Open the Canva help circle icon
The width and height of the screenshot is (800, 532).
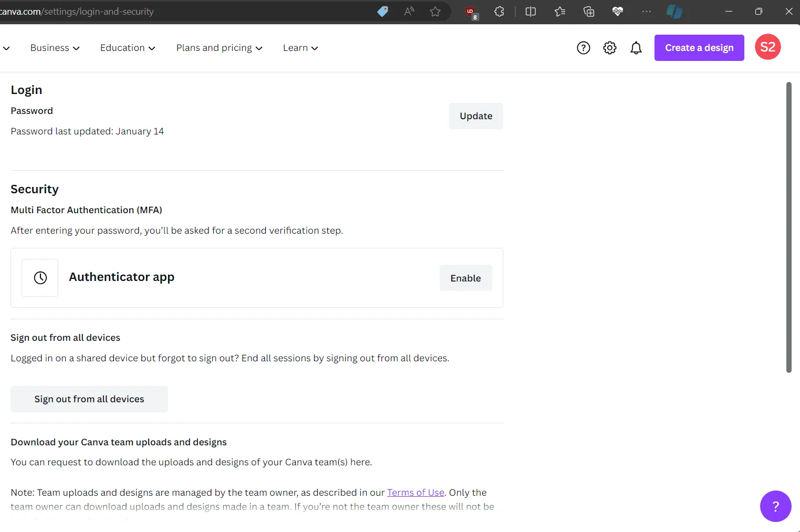coord(584,48)
